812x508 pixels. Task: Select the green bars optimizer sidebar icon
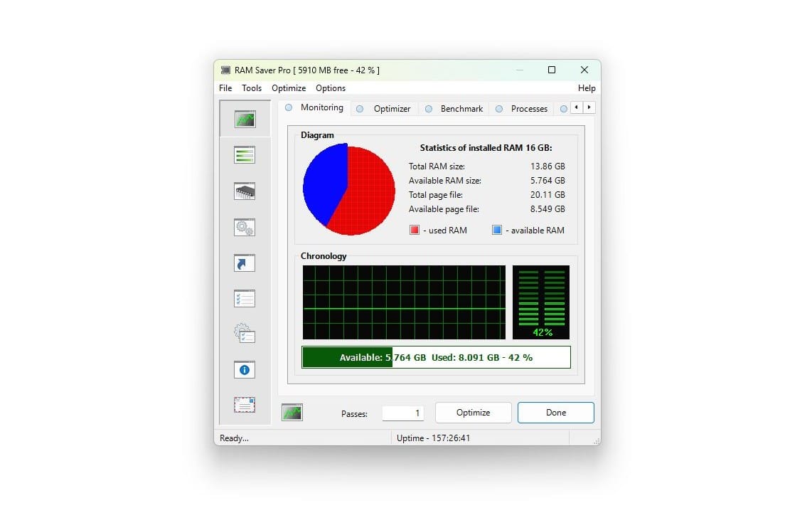245,155
